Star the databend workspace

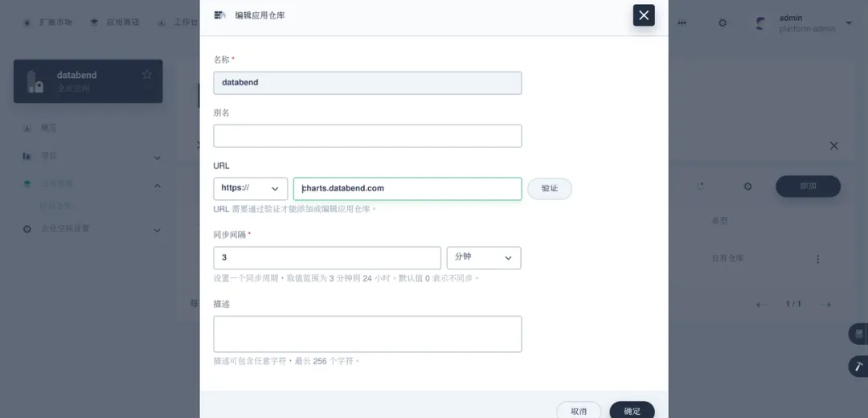pos(147,74)
